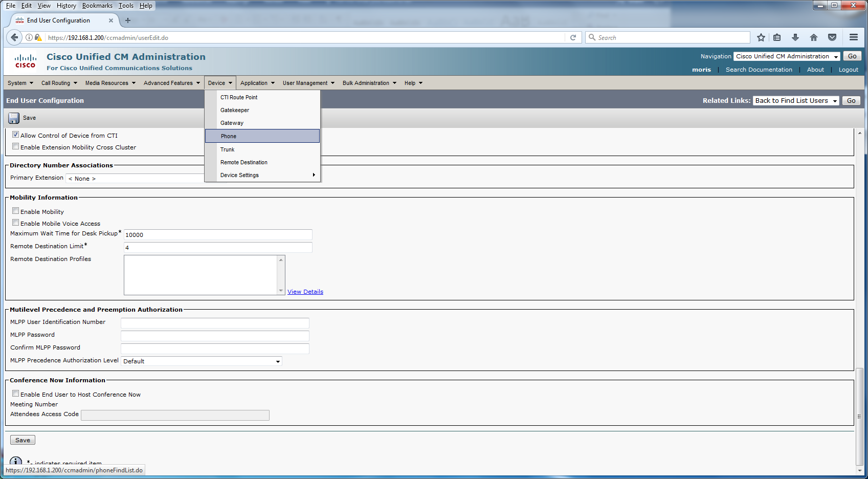Click the Cisco logo
The height and width of the screenshot is (479, 868).
click(26, 61)
